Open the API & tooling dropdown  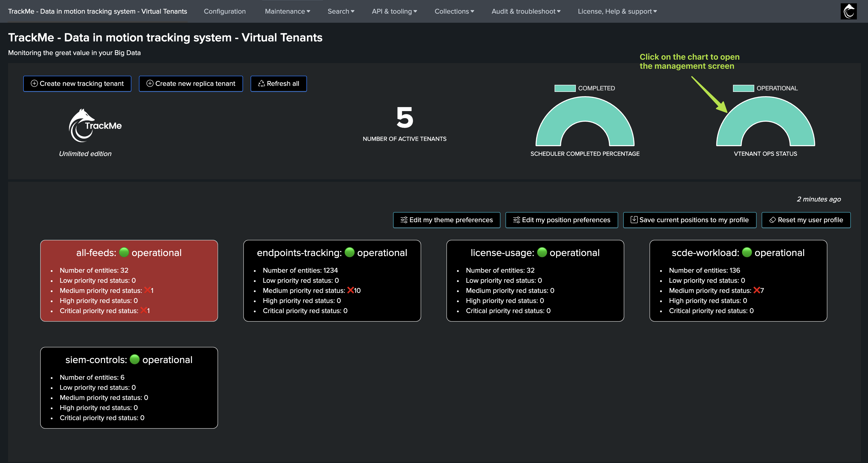[394, 11]
